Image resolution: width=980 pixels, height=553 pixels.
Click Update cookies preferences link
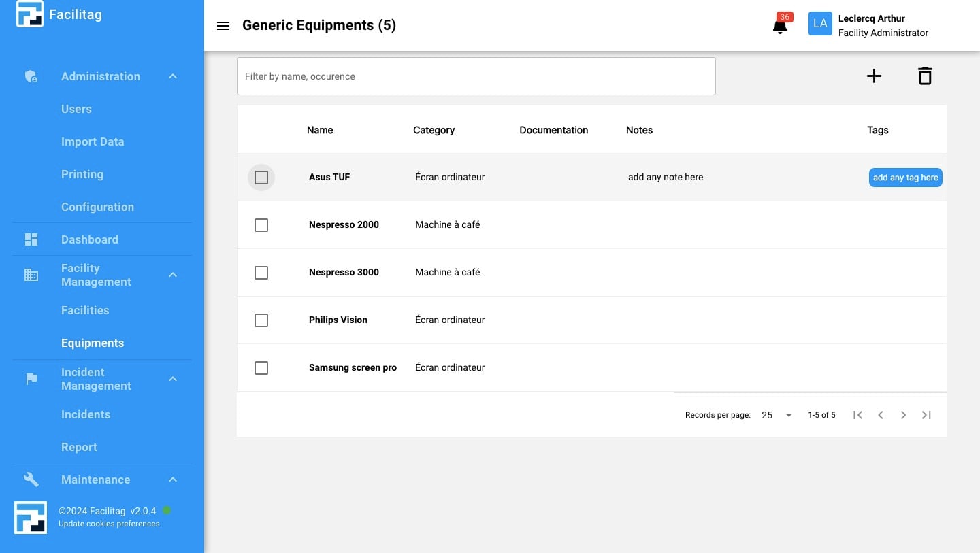[109, 524]
